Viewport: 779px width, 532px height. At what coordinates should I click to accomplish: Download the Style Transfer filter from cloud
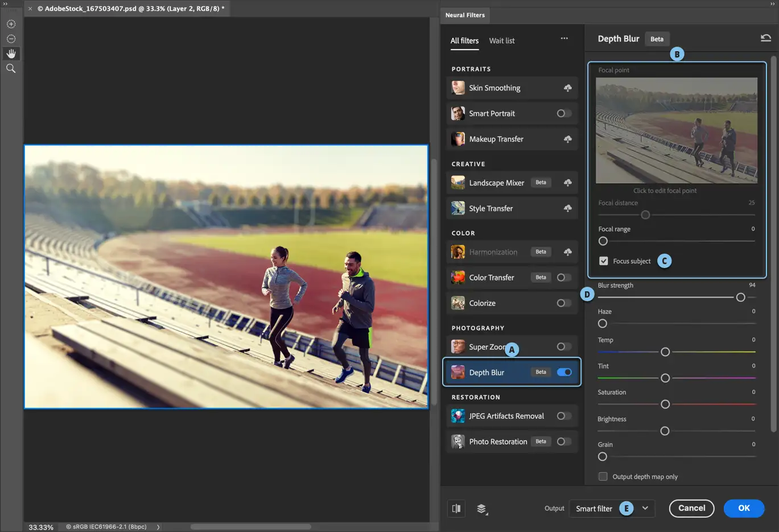point(567,208)
